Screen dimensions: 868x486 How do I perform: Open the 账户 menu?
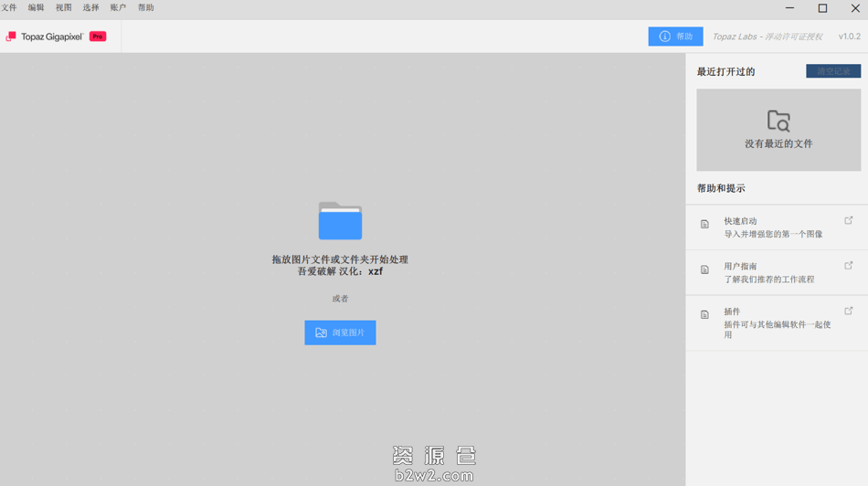click(x=118, y=8)
